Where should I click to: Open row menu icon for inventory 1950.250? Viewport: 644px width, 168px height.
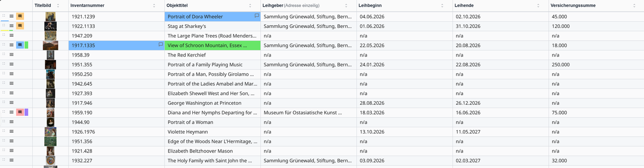coord(11,74)
